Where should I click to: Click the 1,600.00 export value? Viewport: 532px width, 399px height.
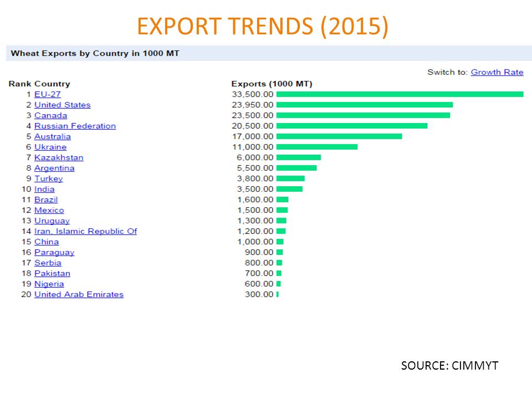pos(255,199)
